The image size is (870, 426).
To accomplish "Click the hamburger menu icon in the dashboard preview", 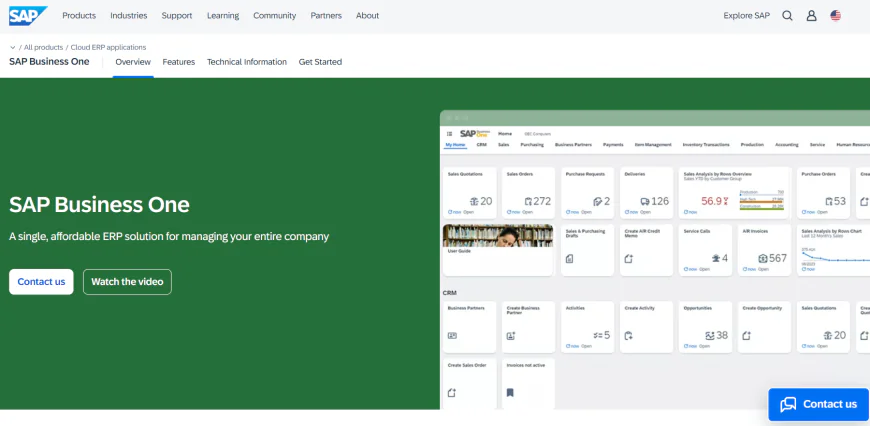I will [x=449, y=134].
